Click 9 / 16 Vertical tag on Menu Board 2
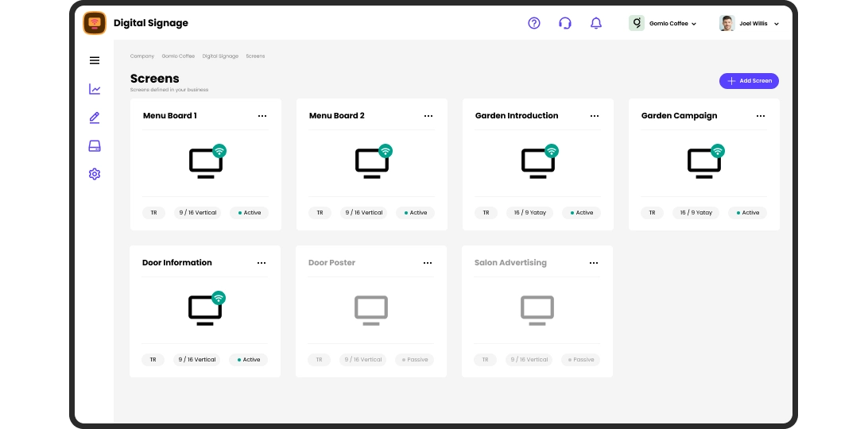This screenshot has width=868, height=429. pyautogui.click(x=364, y=213)
